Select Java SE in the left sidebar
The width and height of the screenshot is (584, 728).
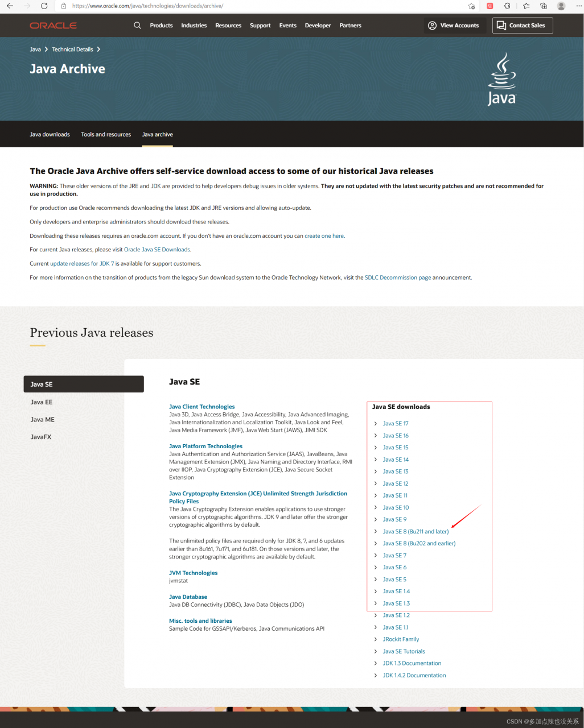tap(84, 384)
